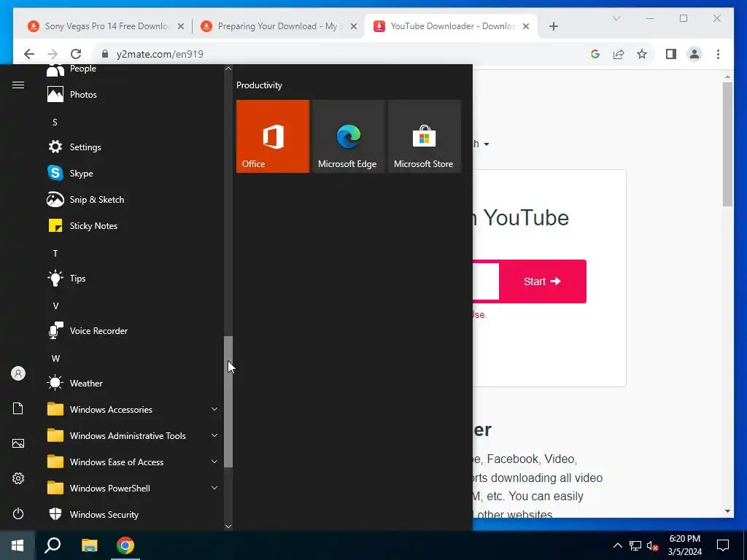Viewport: 747px width, 560px height.
Task: Open the user account icon in Start sidebar
Action: [x=18, y=373]
